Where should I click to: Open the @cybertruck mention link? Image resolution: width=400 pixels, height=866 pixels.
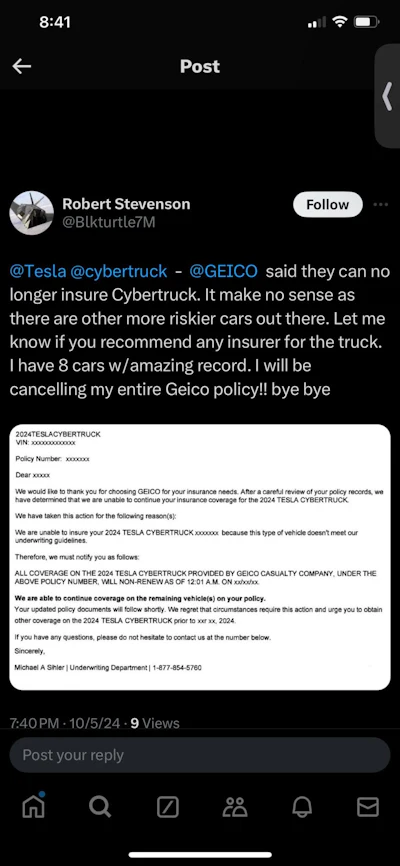[119, 271]
